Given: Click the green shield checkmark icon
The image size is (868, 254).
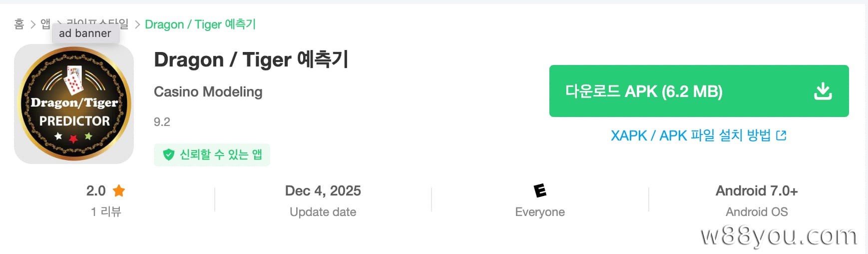Looking at the screenshot, I should tap(168, 155).
